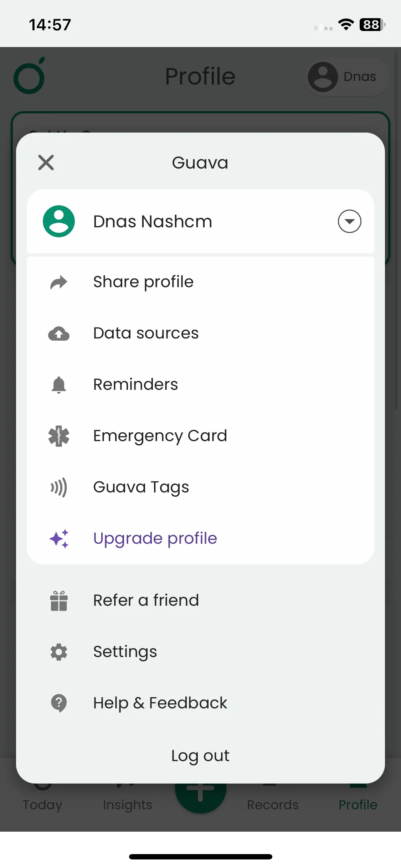Screen dimensions: 401x868
Task: Open the Emergency Card menu item
Action: click(160, 436)
